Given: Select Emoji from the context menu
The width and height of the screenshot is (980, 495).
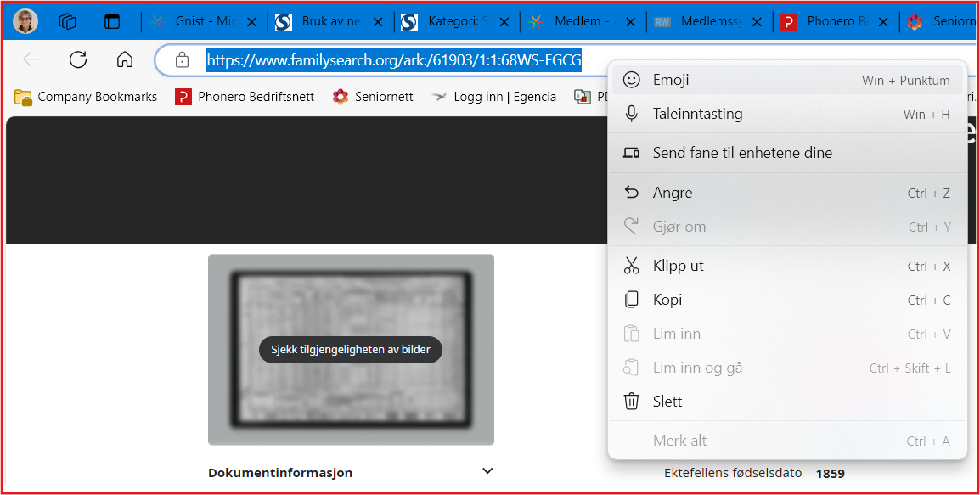Looking at the screenshot, I should 671,80.
